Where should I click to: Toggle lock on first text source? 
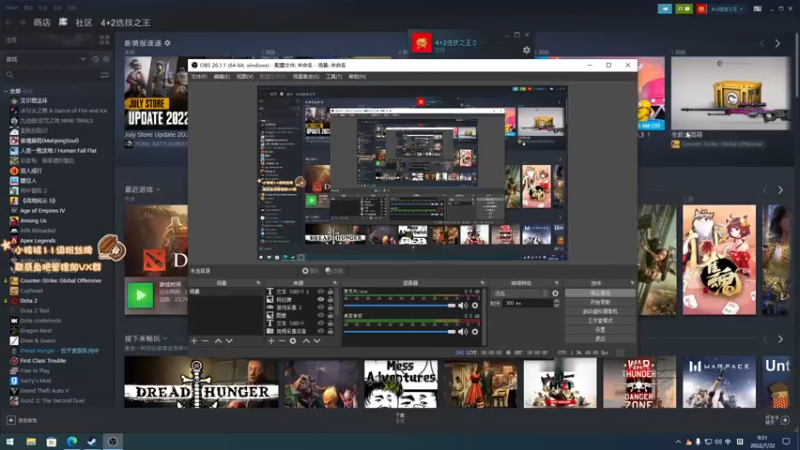[330, 292]
